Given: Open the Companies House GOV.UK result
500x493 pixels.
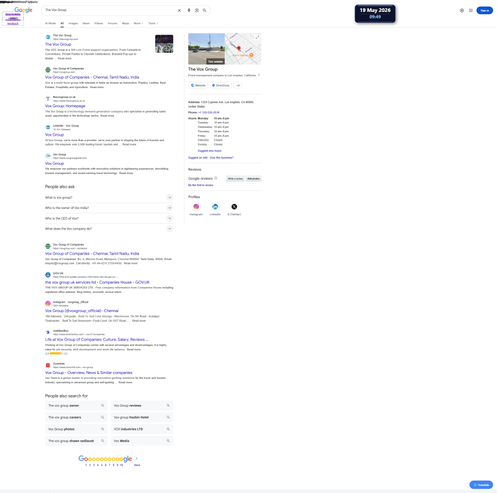Looking at the screenshot, I should [x=97, y=282].
